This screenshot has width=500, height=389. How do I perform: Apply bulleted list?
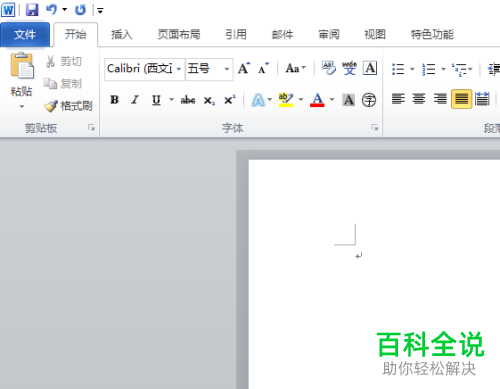[398, 69]
